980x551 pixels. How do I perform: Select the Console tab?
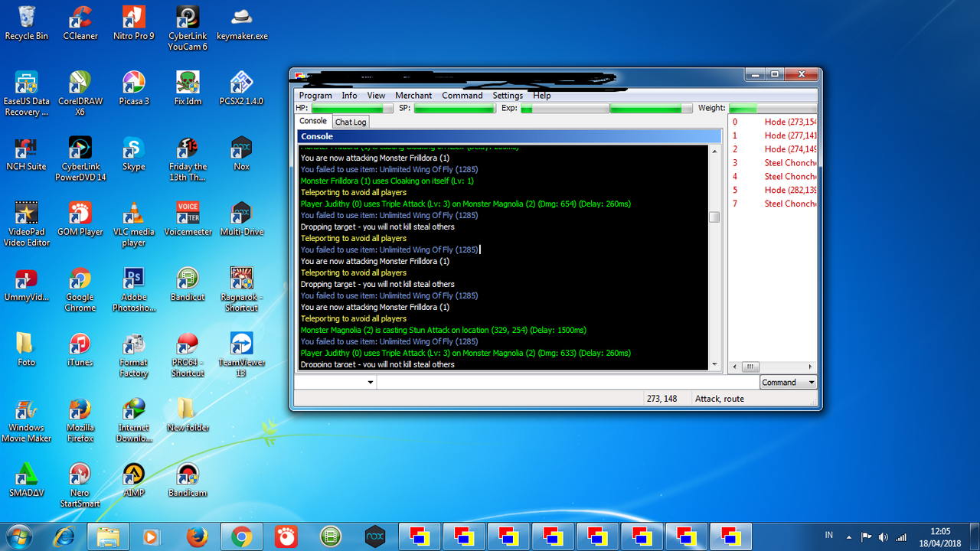pyautogui.click(x=313, y=121)
